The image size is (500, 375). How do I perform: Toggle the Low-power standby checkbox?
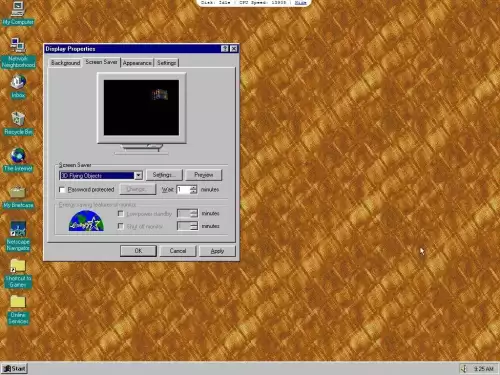click(121, 214)
